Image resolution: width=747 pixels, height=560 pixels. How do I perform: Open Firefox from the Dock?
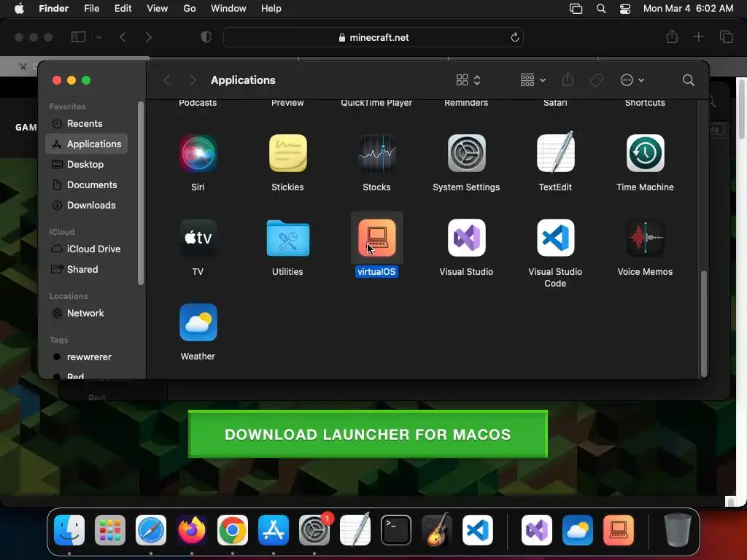[x=192, y=530]
